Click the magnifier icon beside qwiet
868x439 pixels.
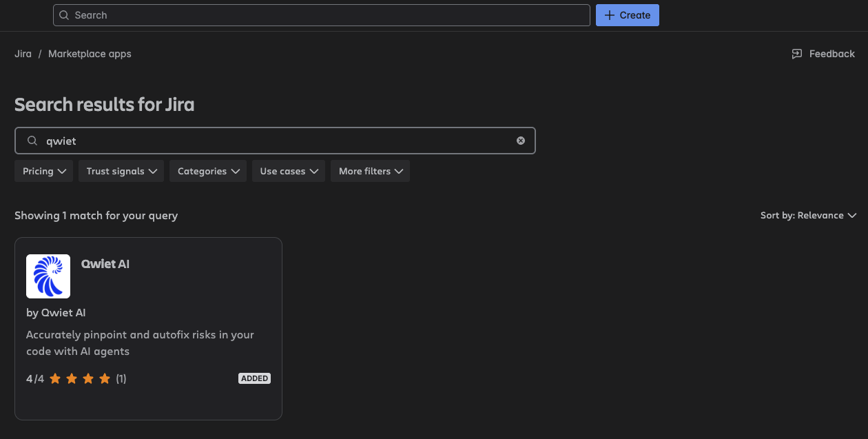pos(32,141)
